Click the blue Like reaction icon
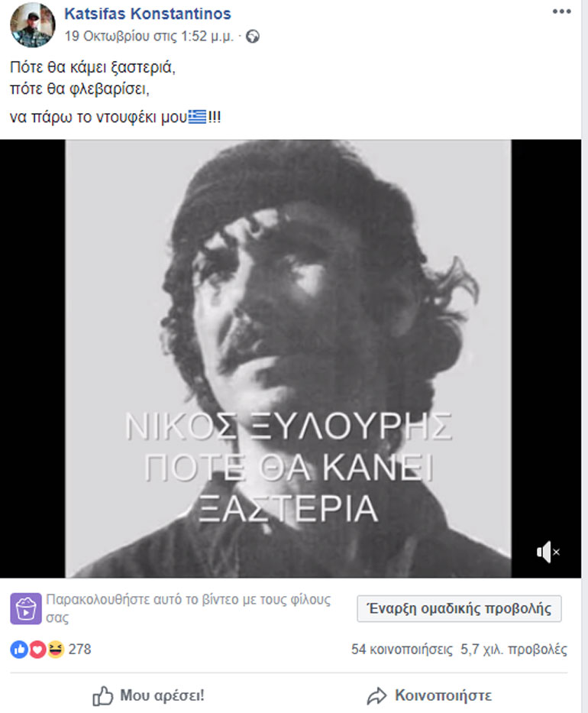 click(19, 650)
